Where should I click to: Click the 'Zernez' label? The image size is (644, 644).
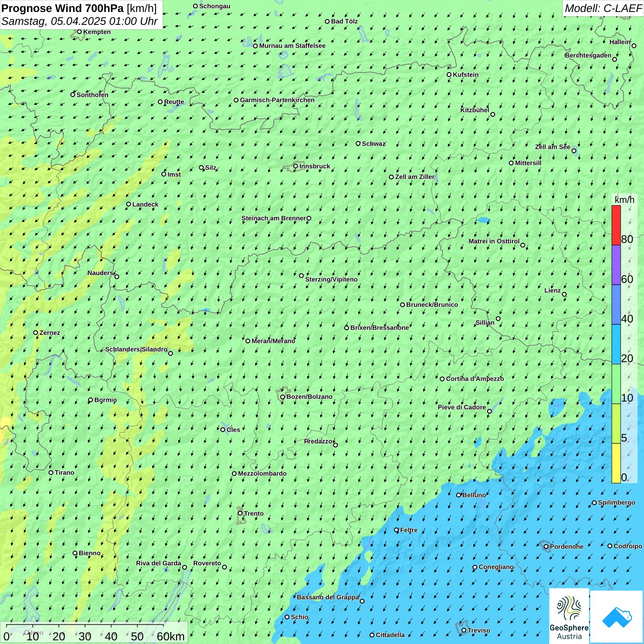pos(50,333)
